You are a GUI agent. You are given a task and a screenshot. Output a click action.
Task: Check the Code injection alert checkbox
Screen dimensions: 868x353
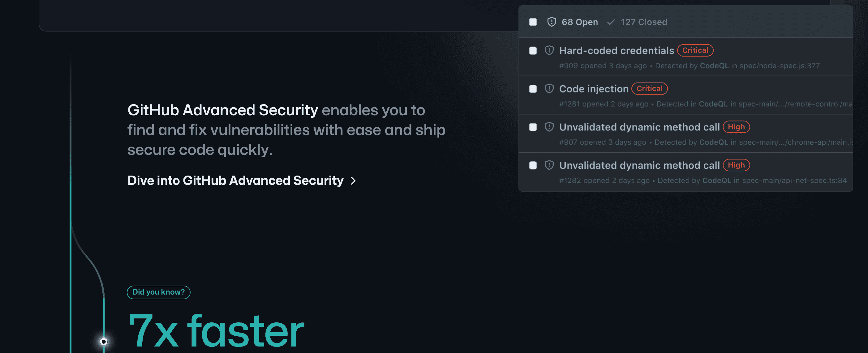tap(533, 89)
